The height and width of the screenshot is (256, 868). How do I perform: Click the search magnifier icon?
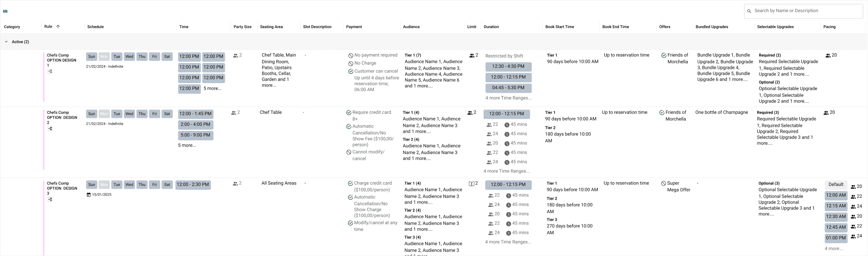click(x=749, y=11)
